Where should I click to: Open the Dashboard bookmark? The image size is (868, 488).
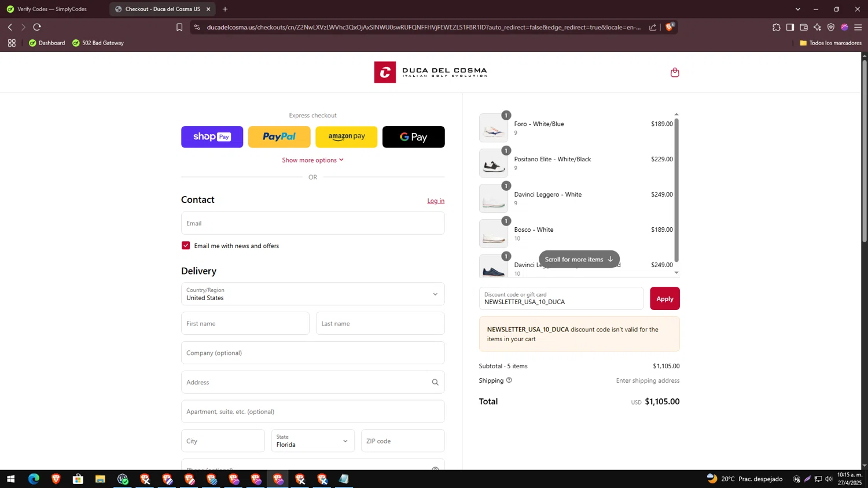(x=47, y=43)
